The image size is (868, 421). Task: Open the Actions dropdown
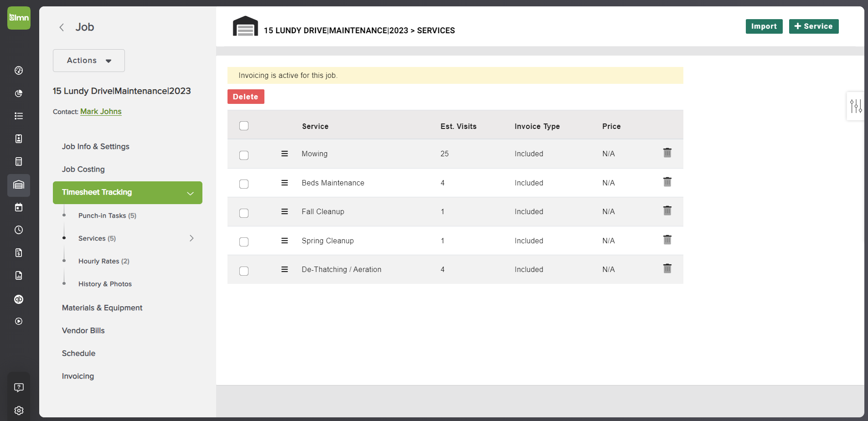click(89, 61)
